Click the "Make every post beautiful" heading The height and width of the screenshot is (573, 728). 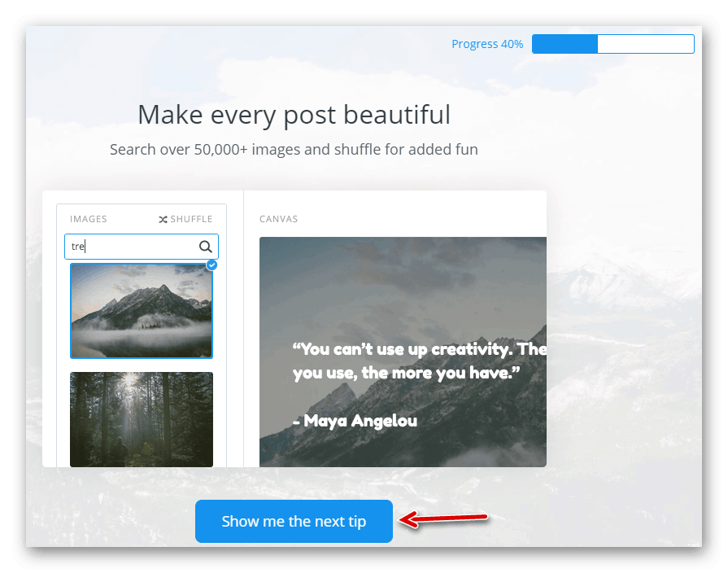click(x=294, y=115)
